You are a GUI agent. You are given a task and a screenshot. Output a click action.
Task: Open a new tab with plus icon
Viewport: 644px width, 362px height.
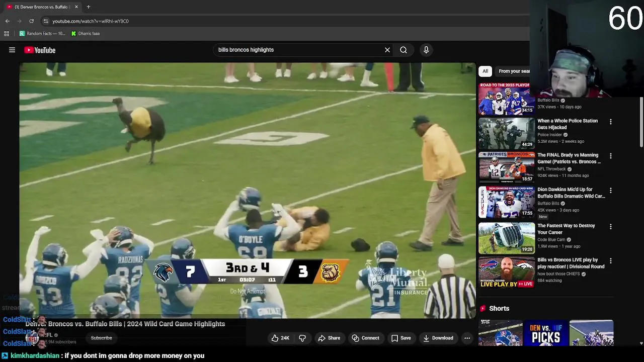(x=89, y=7)
